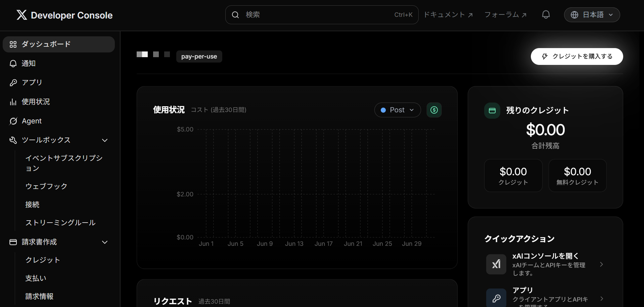This screenshot has height=307, width=644.
Task: Click the Developer Console title
Action: 72,15
